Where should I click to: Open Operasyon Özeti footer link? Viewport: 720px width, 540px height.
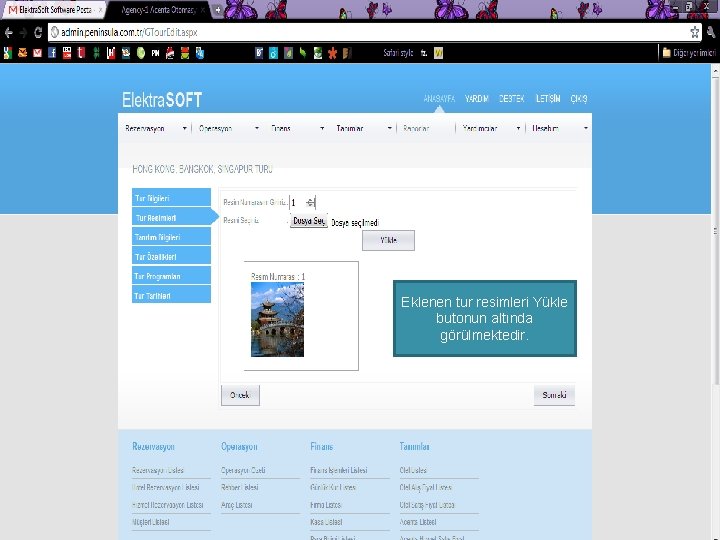(243, 470)
